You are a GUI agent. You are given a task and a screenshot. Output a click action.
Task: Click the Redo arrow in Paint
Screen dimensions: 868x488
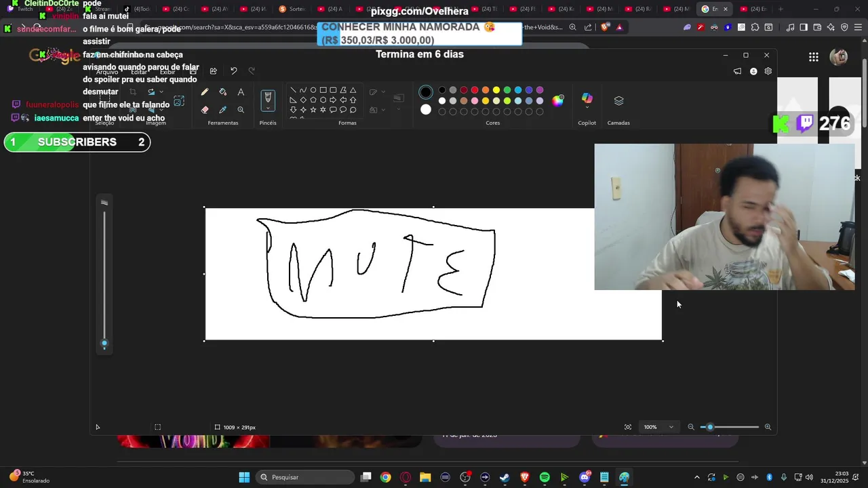pyautogui.click(x=252, y=70)
